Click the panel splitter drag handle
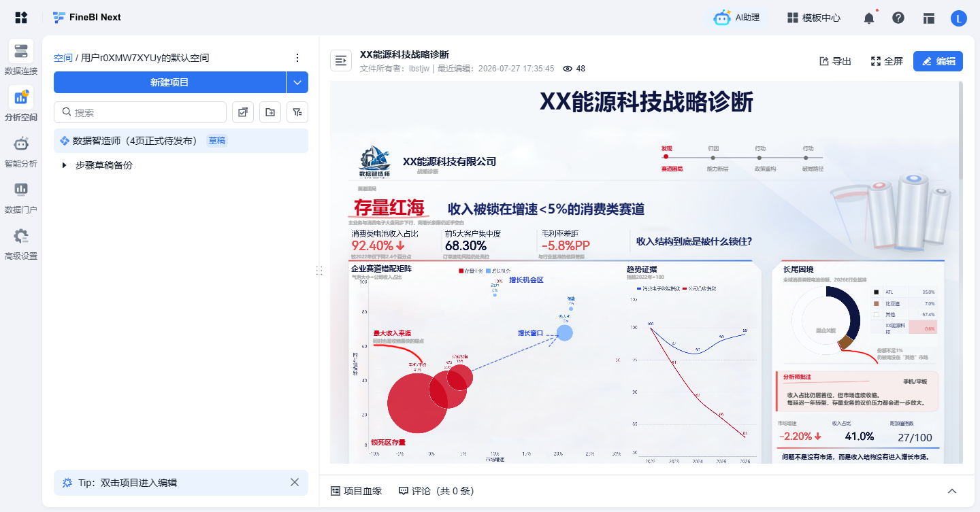980x512 pixels. pyautogui.click(x=319, y=271)
